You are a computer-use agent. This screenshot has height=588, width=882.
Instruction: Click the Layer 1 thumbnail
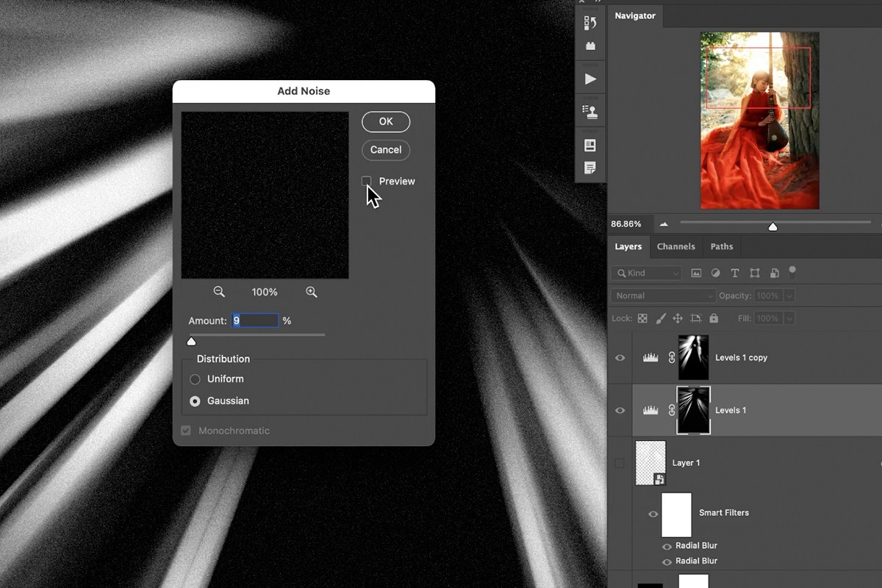pyautogui.click(x=650, y=463)
